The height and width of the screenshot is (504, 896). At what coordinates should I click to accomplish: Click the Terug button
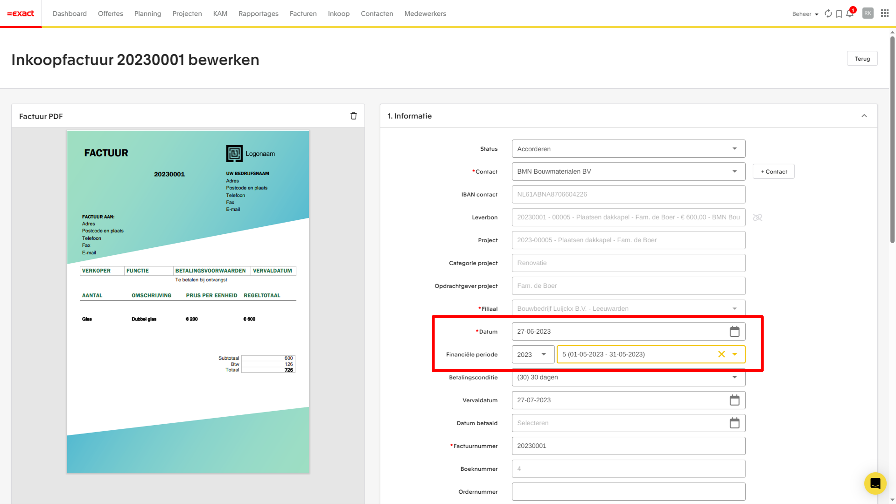coord(862,59)
